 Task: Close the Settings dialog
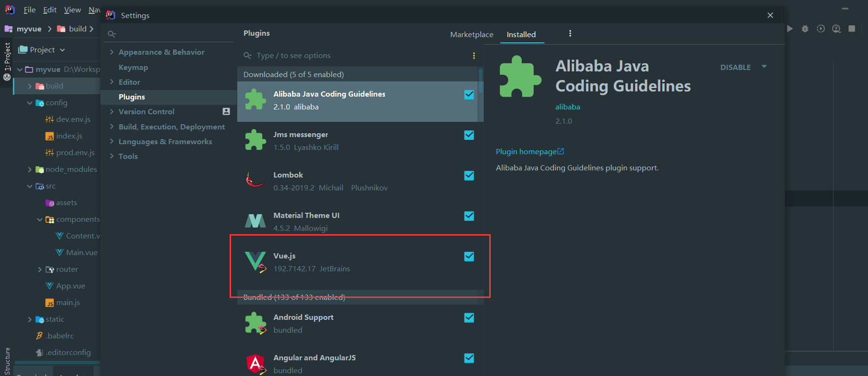tap(770, 15)
